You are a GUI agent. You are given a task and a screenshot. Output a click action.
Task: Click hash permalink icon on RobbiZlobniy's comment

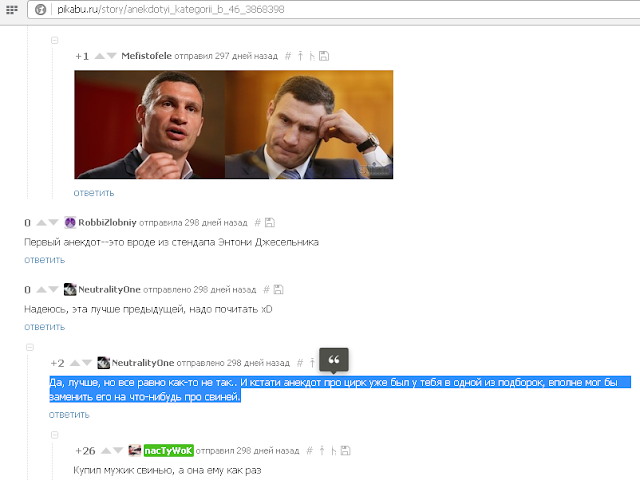[x=257, y=222]
